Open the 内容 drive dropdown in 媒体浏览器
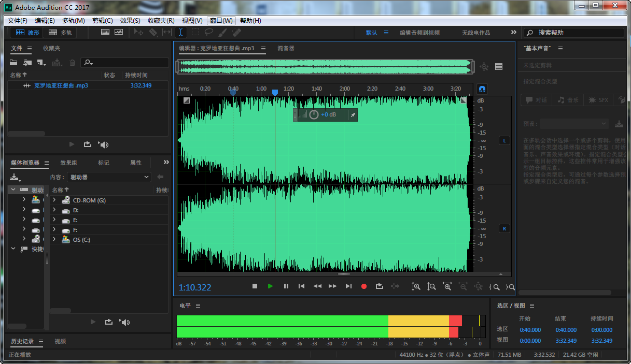The image size is (631, 364). tap(109, 177)
